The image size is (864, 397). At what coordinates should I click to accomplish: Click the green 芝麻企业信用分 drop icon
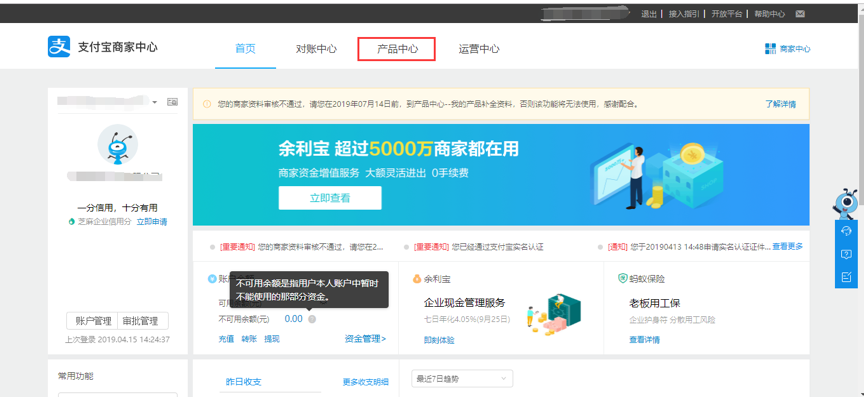(72, 222)
